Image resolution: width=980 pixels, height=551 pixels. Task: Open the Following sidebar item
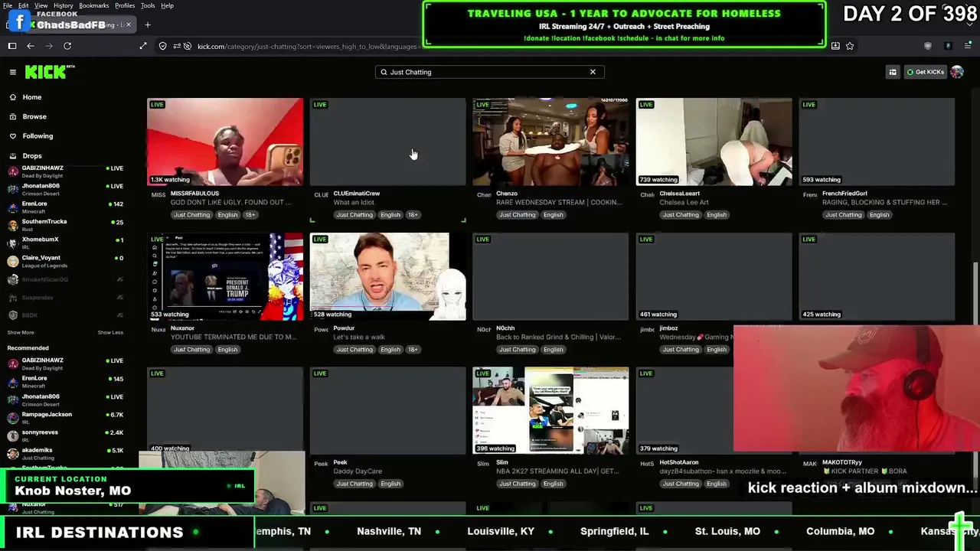[38, 136]
